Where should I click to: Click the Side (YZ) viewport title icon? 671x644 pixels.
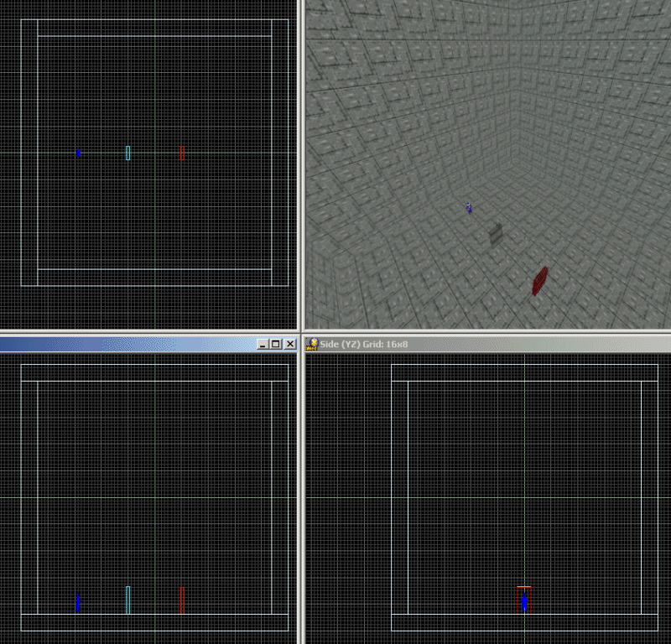(312, 344)
